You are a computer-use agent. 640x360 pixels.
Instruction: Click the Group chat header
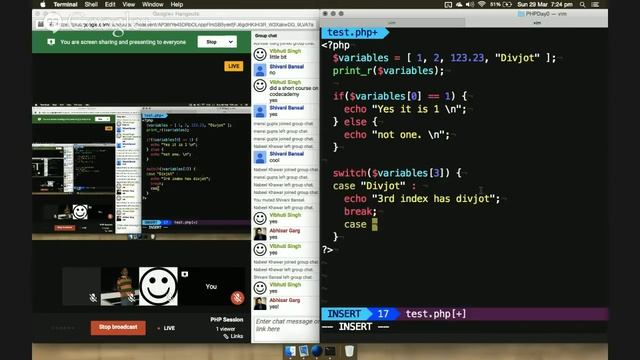pos(266,36)
